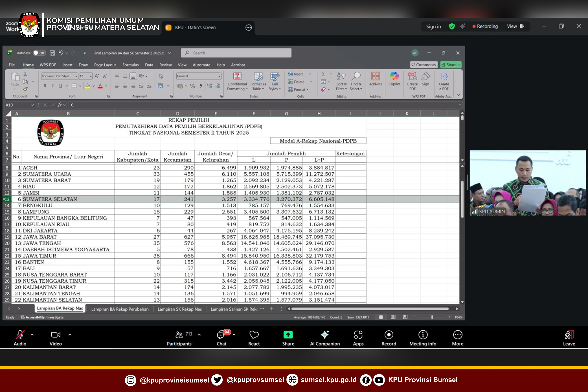Screen dimensions: 588x392
Task: Click the Copilot icon in the ribbon
Action: pos(394,76)
